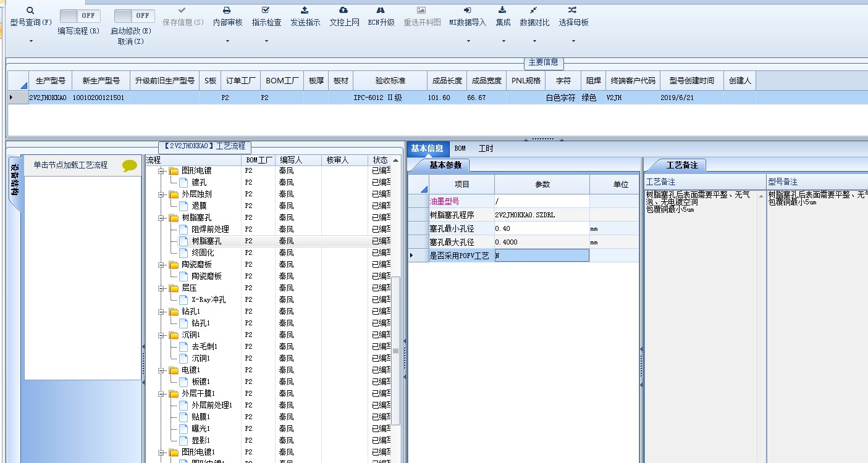Select main info row 2V2JHOKKA0
This screenshot has width=868, height=463.
(x=437, y=98)
